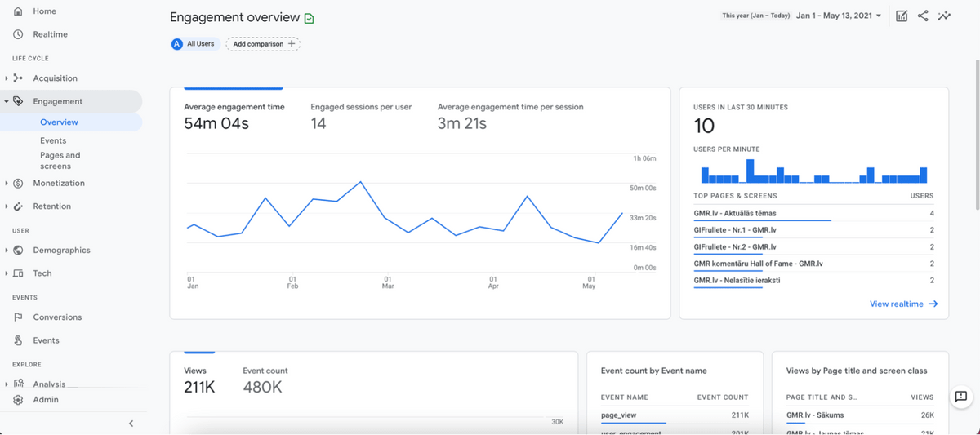Collapse the sidebar with the chevron
This screenshot has width=980, height=435.
pos(131,424)
